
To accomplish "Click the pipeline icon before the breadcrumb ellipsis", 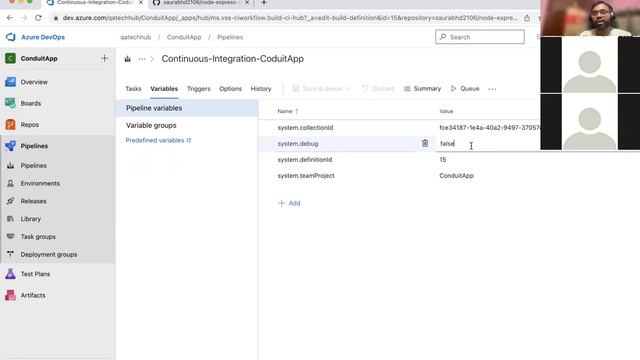I will tap(128, 59).
